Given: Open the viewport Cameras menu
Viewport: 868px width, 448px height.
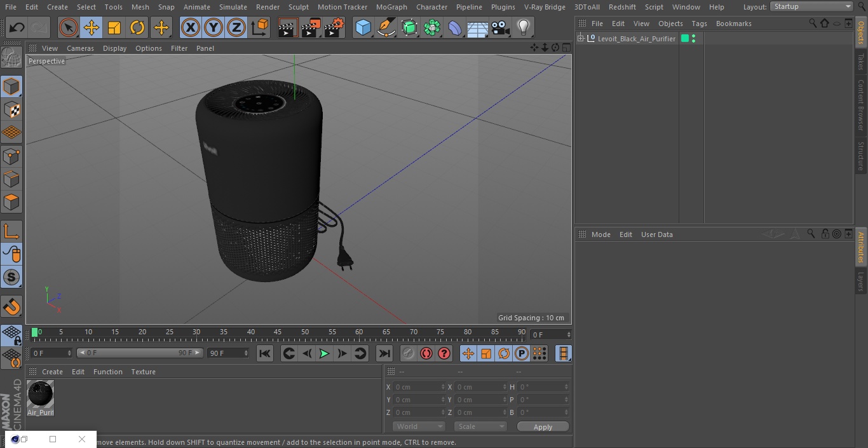Looking at the screenshot, I should (80, 48).
